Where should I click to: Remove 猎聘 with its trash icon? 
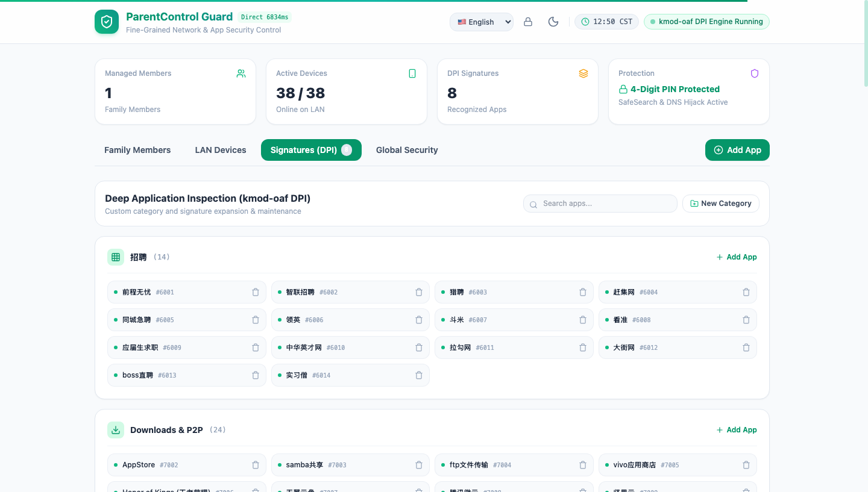click(x=583, y=292)
